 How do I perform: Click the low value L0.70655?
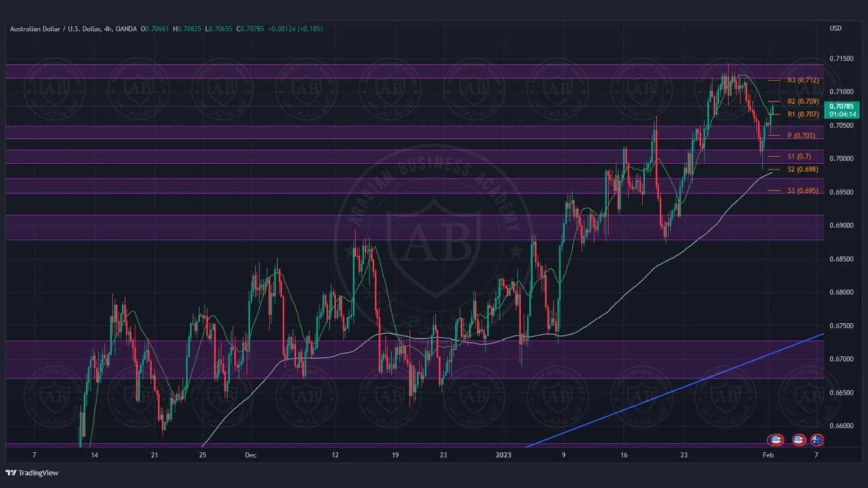pyautogui.click(x=219, y=29)
